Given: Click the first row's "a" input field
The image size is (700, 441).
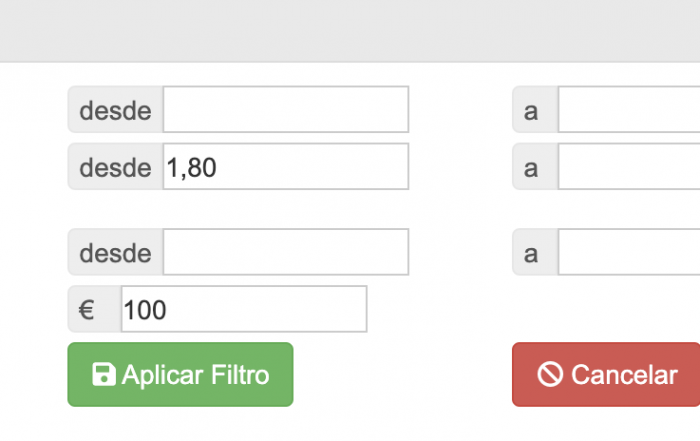Looking at the screenshot, I should [x=629, y=109].
